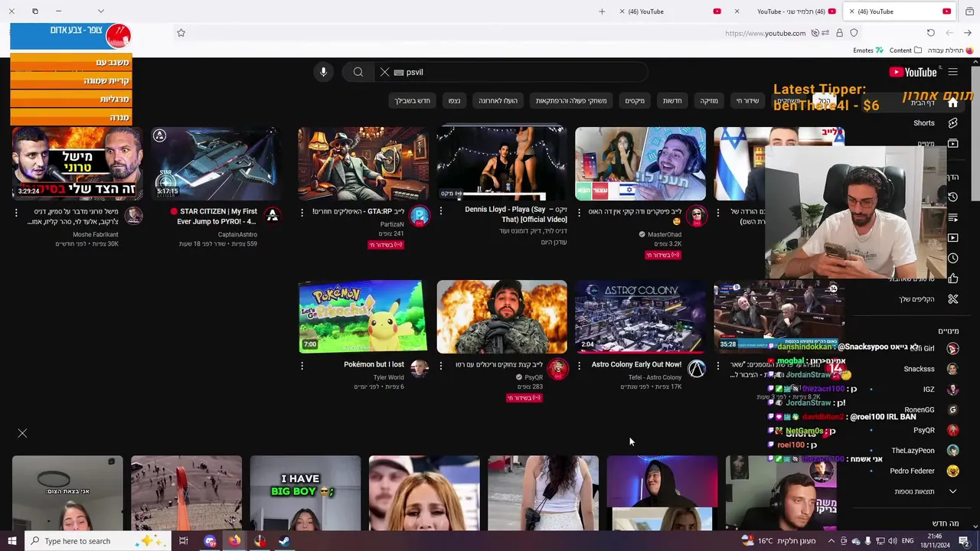980x551 pixels.
Task: Click the voice search microphone icon
Action: [323, 72]
